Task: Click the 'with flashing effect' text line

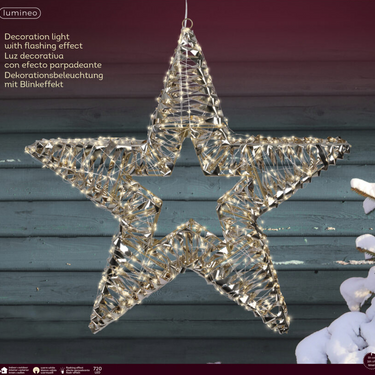Action: tap(43, 46)
